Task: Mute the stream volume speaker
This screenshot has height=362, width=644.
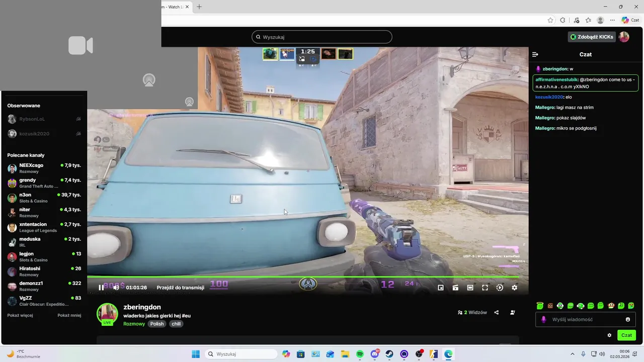Action: [x=116, y=288]
